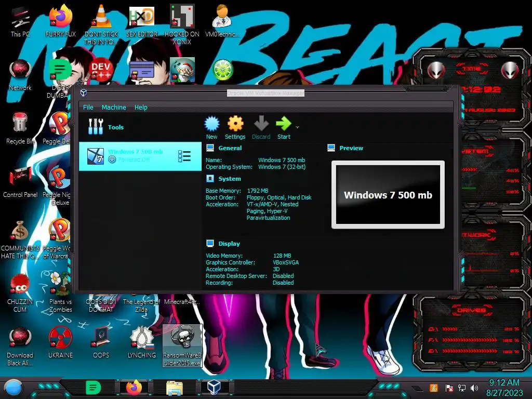This screenshot has width=532, height=399.
Task: Select the RansomWareBuilder2015.exe desktop icon
Action: click(182, 345)
